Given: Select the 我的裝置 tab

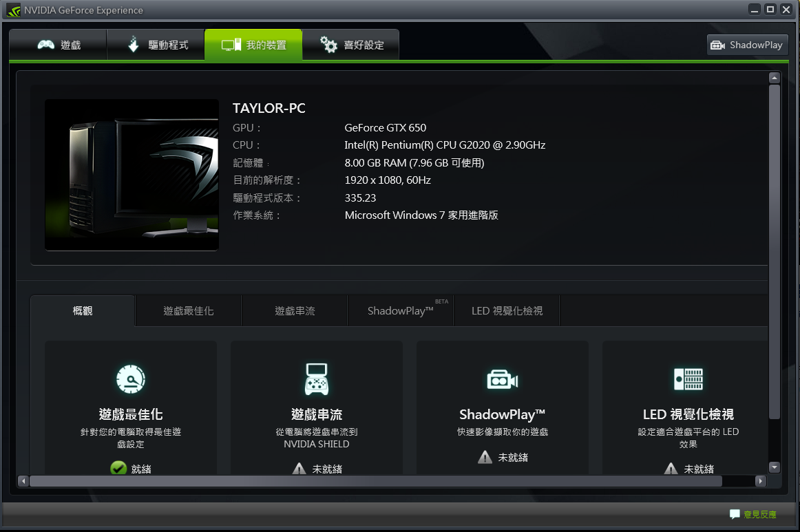Looking at the screenshot, I should coord(253,45).
